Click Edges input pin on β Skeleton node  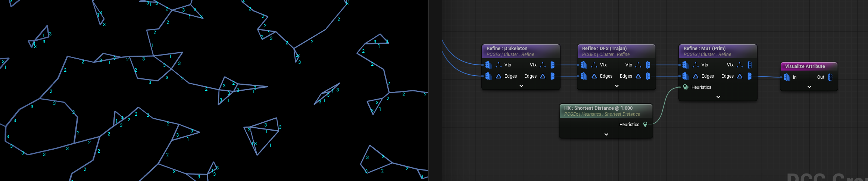(x=488, y=76)
